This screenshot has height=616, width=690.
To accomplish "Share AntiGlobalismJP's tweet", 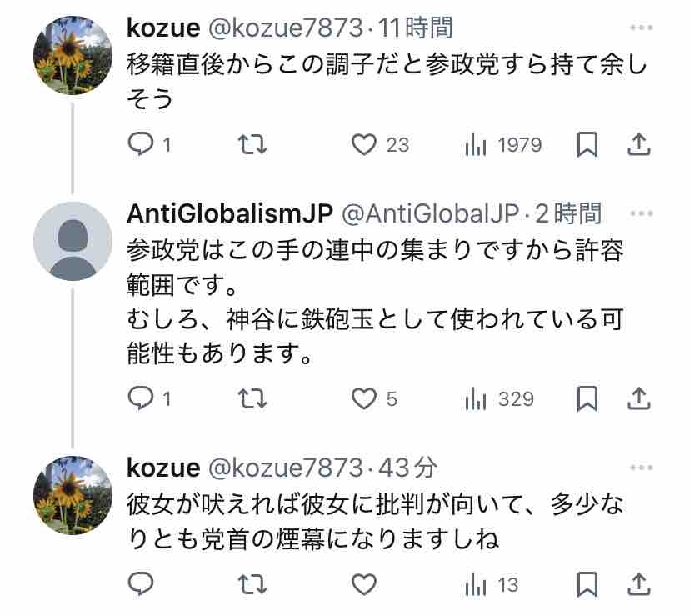I will coord(639,398).
